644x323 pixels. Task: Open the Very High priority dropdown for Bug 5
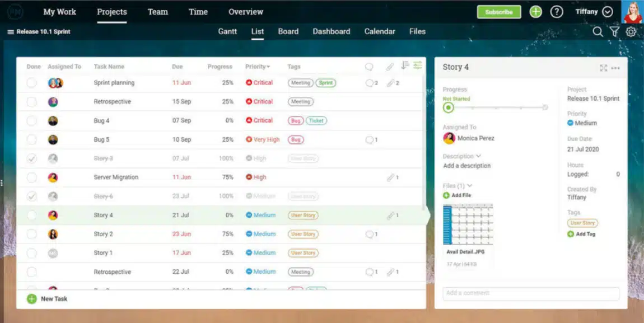[263, 139]
